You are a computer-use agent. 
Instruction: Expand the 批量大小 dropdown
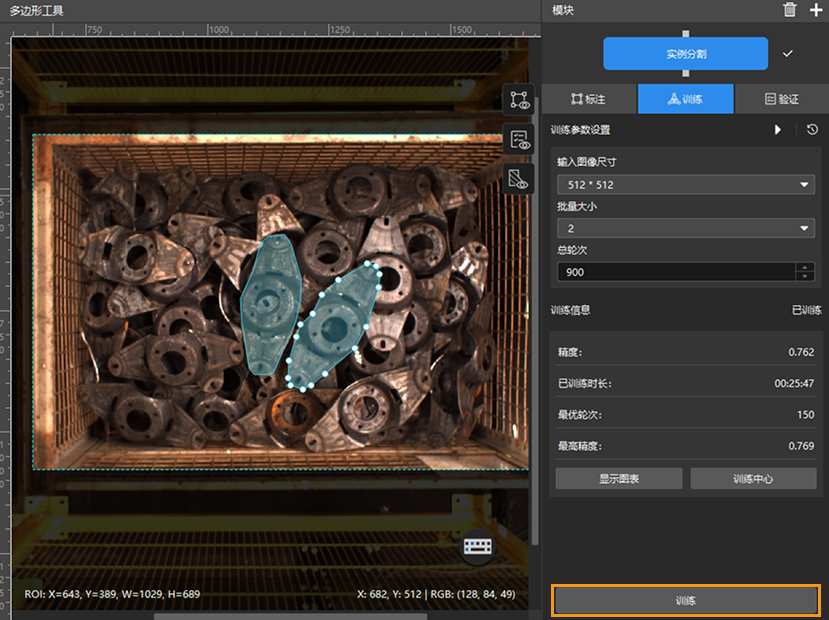point(686,229)
